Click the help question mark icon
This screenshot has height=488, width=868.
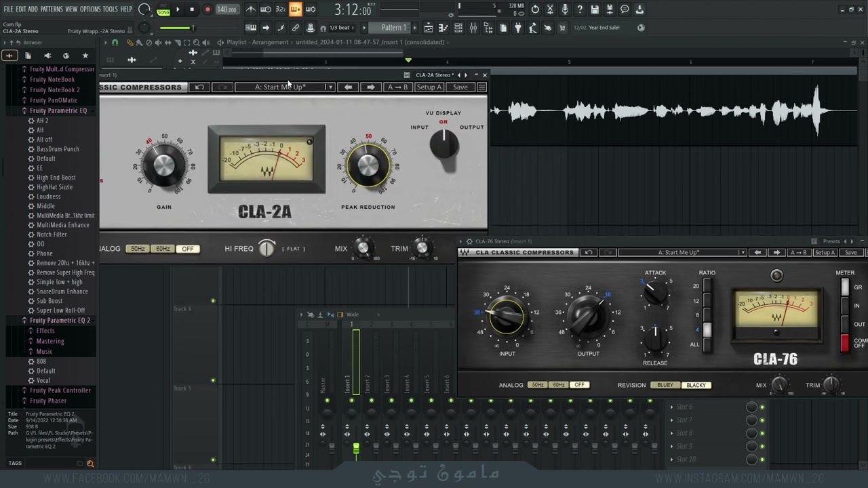(580, 9)
